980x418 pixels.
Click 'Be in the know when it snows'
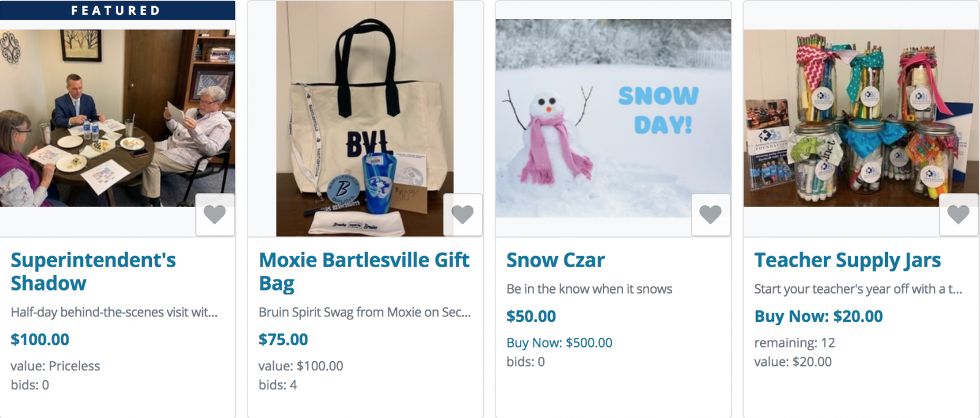(x=589, y=289)
